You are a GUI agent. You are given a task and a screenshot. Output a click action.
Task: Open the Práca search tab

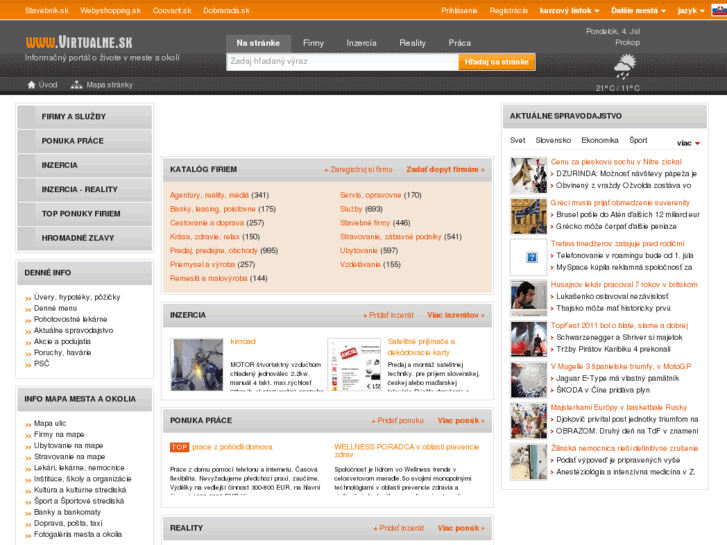point(459,43)
